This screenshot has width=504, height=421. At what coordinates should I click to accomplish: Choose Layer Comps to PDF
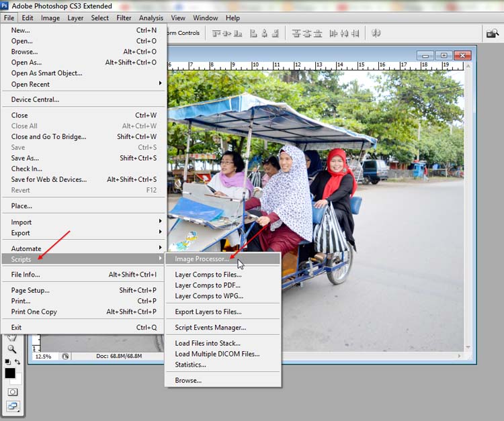click(x=222, y=285)
